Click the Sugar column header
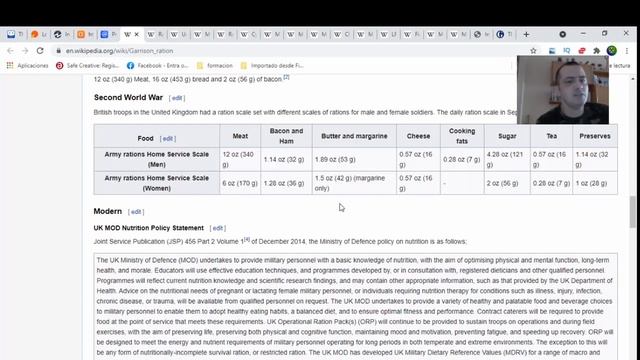 click(x=507, y=136)
